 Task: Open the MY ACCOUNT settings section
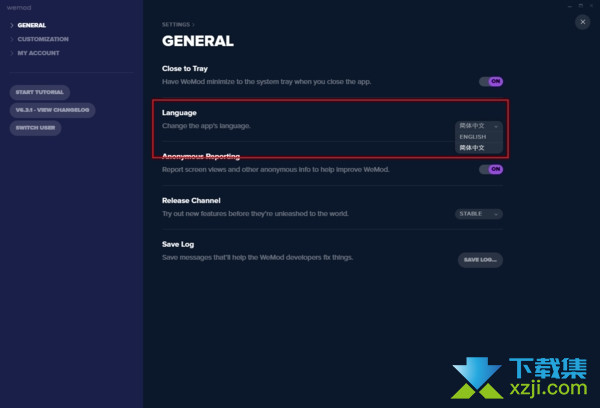38,53
